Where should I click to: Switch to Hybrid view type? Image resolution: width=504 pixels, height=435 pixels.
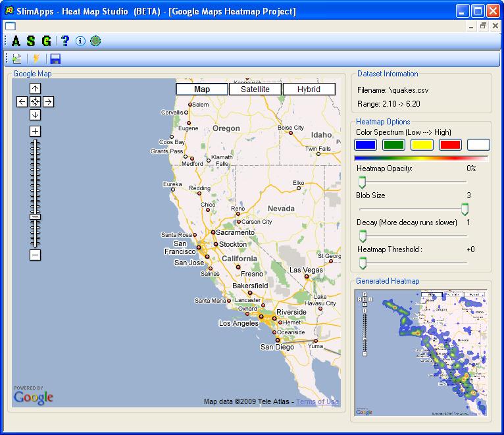tap(309, 89)
